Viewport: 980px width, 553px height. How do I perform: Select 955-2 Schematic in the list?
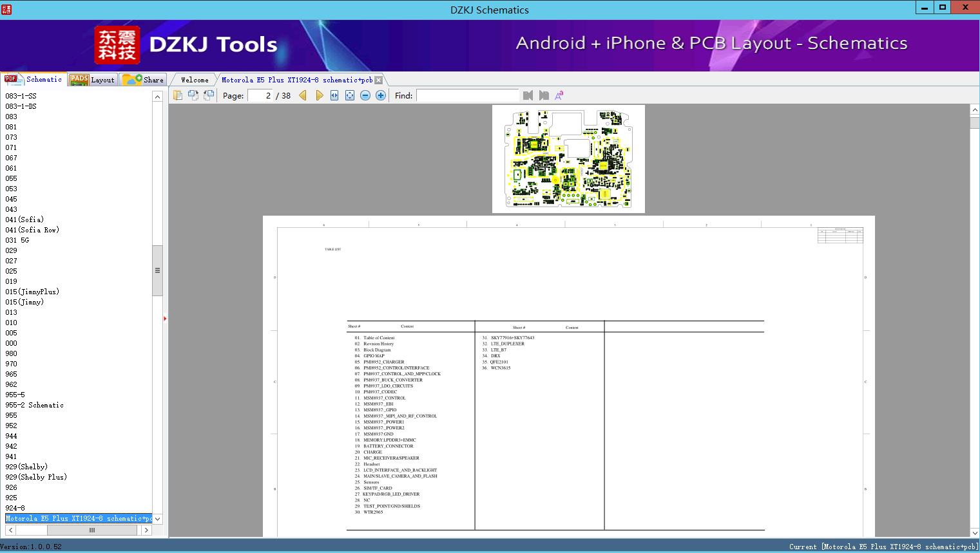coord(34,405)
